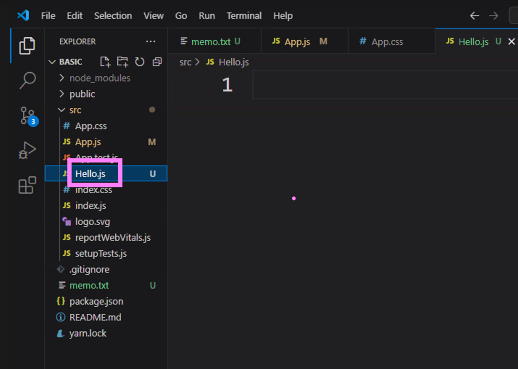Open the Help menu

[283, 16]
